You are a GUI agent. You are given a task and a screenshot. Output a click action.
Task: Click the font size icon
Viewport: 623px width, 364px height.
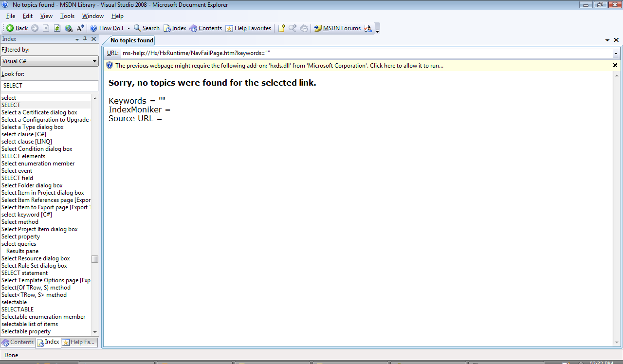tap(80, 28)
